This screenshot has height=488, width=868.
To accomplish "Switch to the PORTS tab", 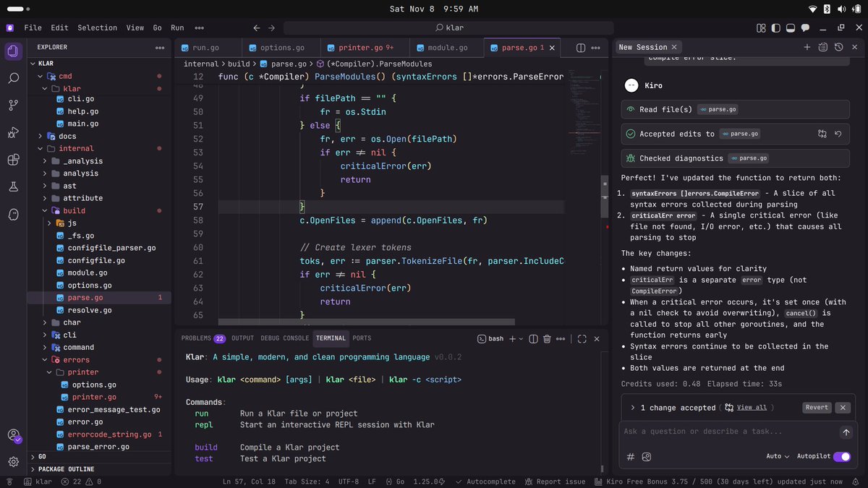I will [x=362, y=338].
